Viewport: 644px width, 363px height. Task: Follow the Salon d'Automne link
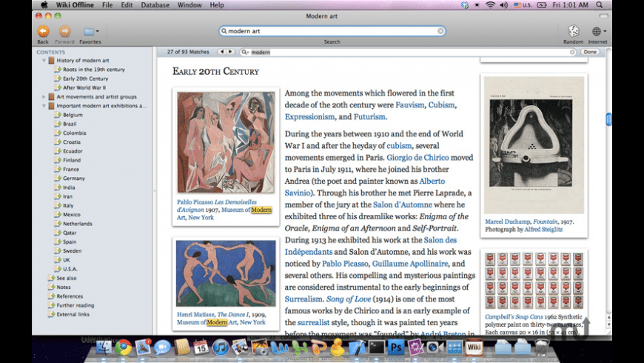coord(403,204)
